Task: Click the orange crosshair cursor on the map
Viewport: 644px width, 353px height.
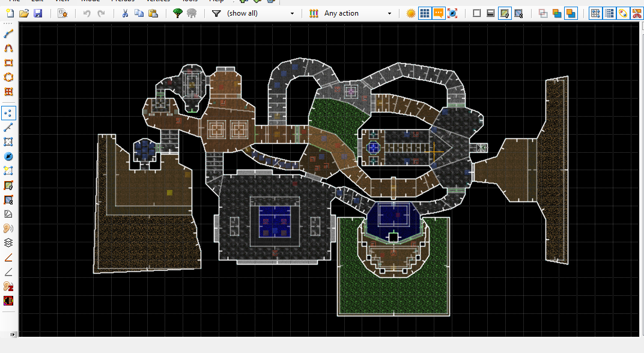Action: click(x=434, y=153)
